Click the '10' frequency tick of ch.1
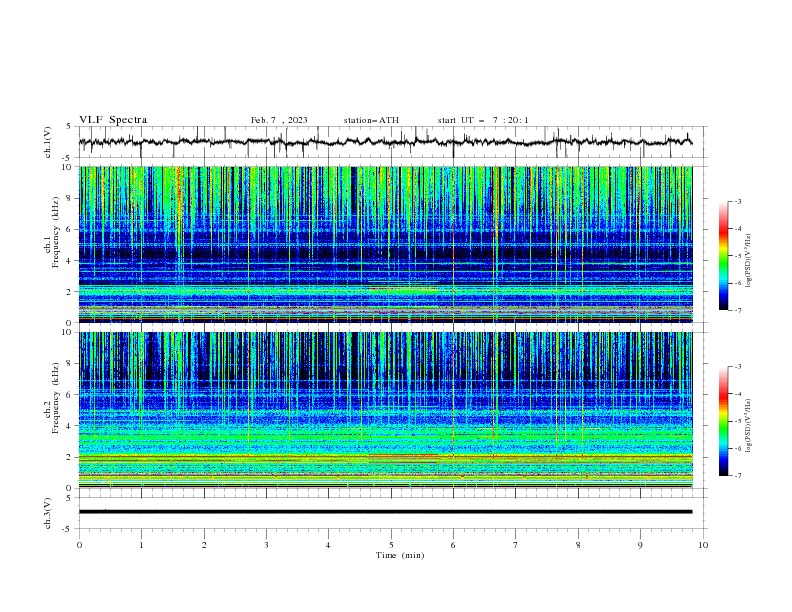Viewport: 792px width, 612px height. (x=69, y=167)
